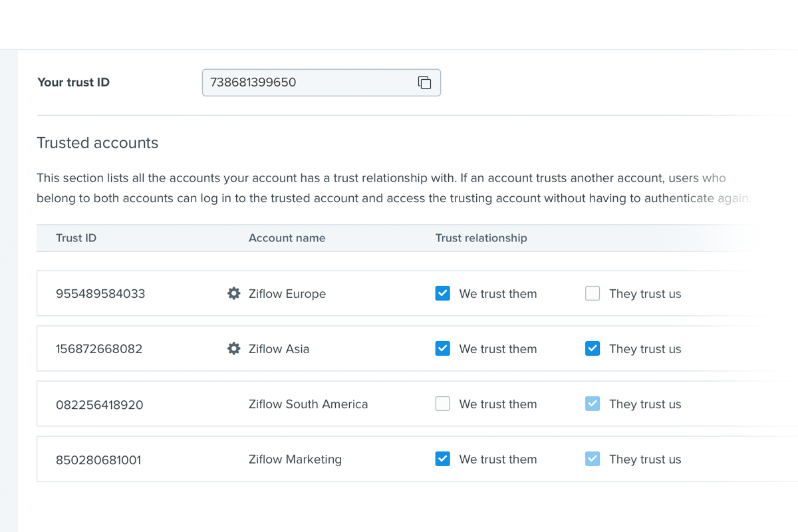Select trust ID 955489584033 in the table

tap(100, 294)
